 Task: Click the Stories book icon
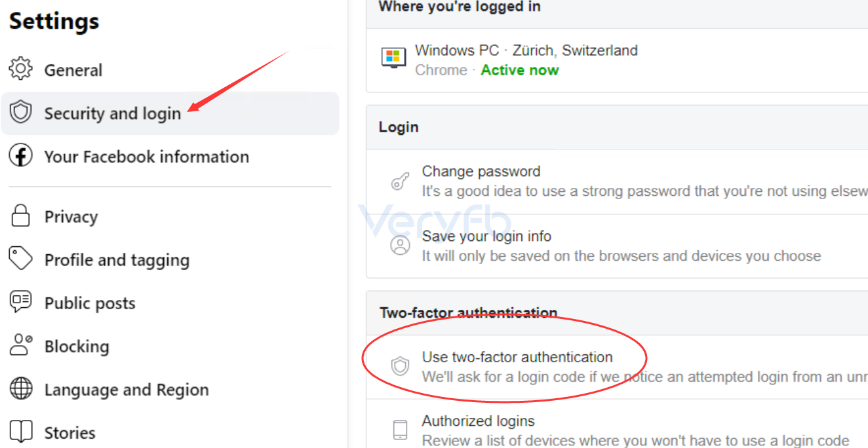[x=21, y=432]
